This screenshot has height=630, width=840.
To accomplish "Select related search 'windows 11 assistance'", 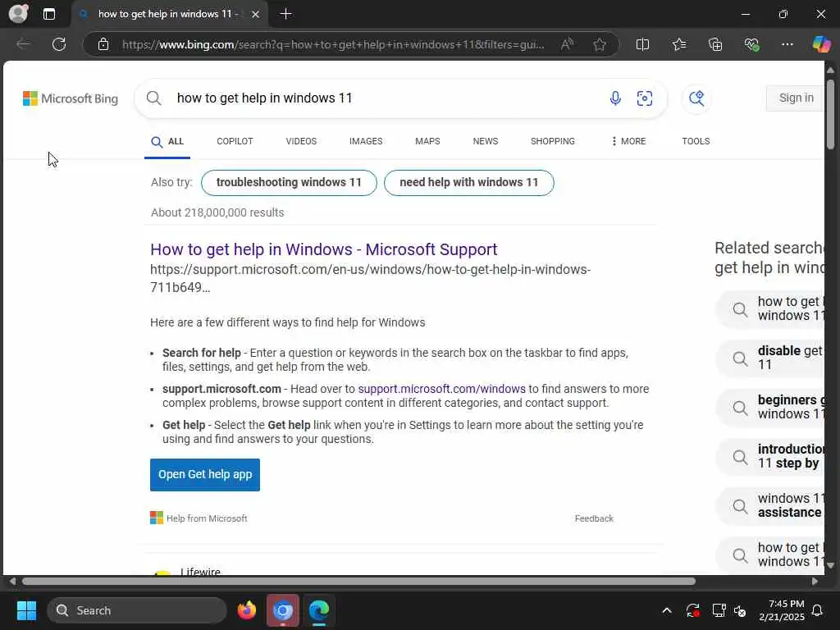I will pos(770,505).
